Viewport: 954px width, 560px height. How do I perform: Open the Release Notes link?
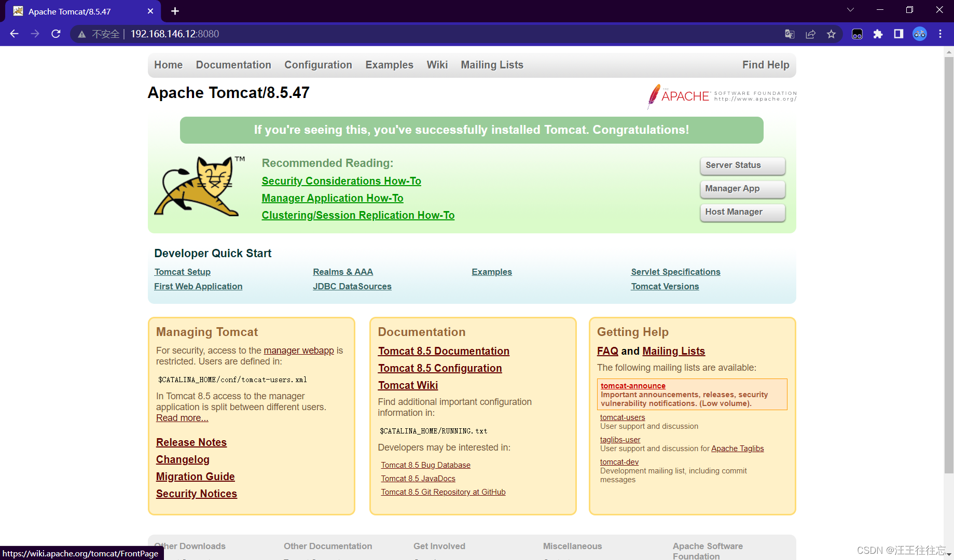click(191, 442)
